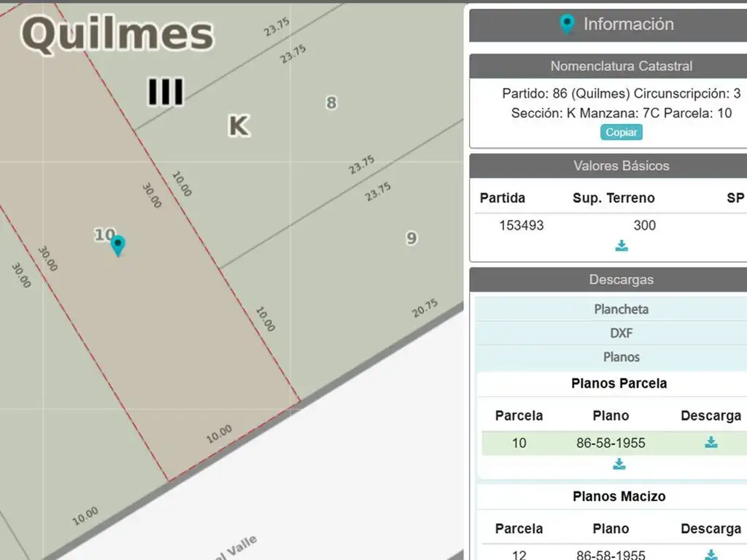Click download icon below Planos Parcela table
747x560 pixels.
point(619,464)
